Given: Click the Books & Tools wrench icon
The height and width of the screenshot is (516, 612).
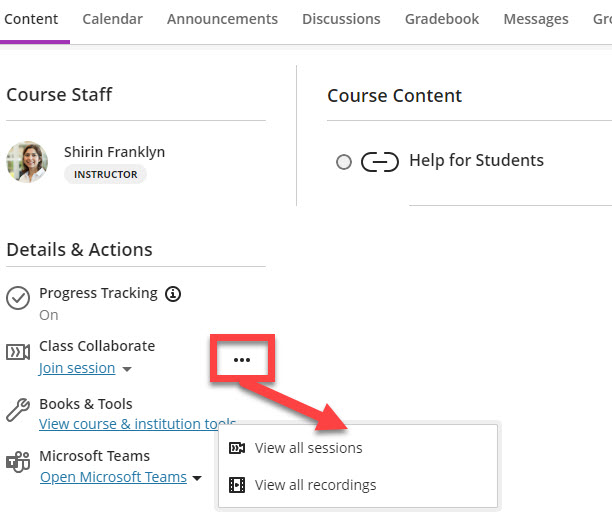Looking at the screenshot, I should point(18,409).
